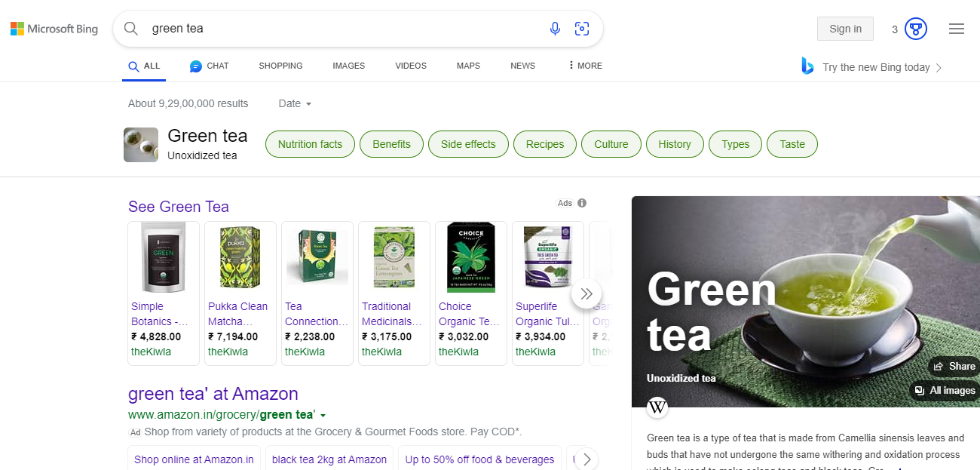Click Pukka Clean Matcha title link
The height and width of the screenshot is (470, 980).
pyautogui.click(x=238, y=314)
